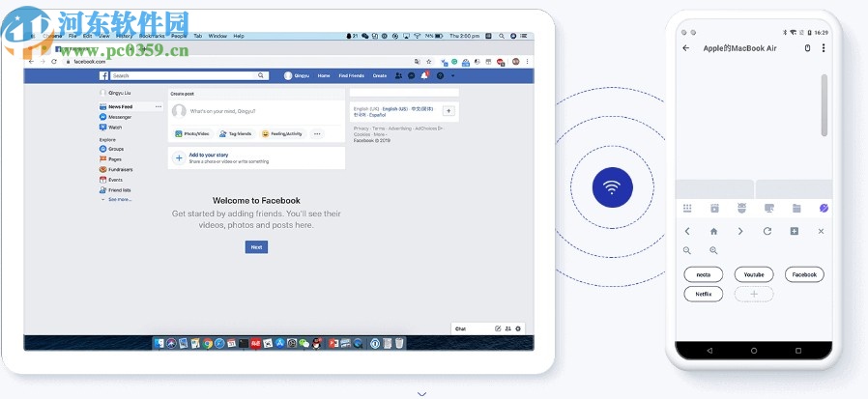Image resolution: width=868 pixels, height=399 pixels.
Task: Click the Facebook logo in blue bar
Action: tap(103, 75)
